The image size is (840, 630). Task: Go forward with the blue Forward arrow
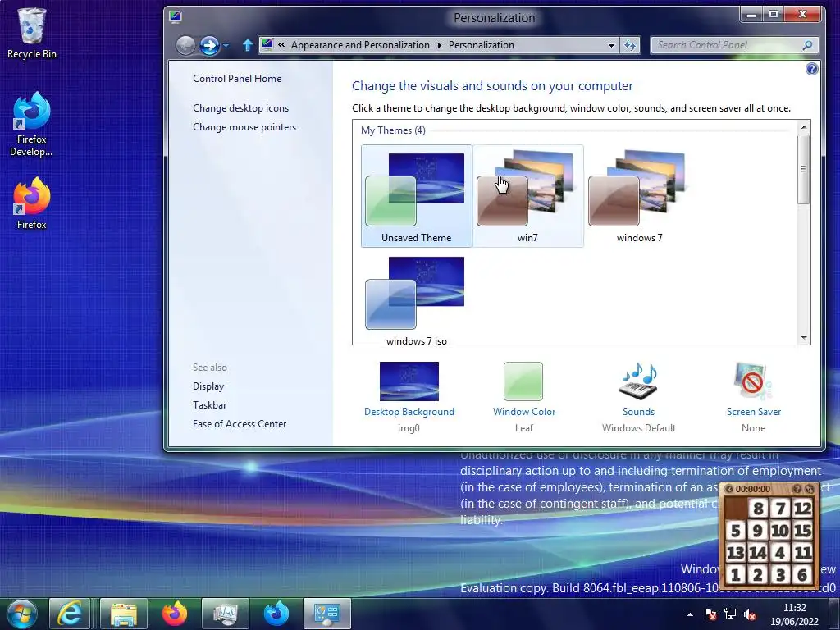[209, 46]
